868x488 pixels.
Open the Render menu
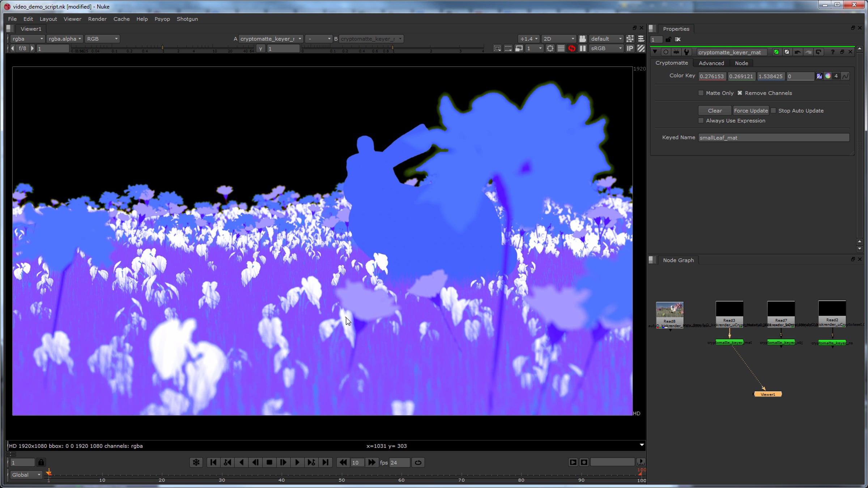tap(97, 19)
